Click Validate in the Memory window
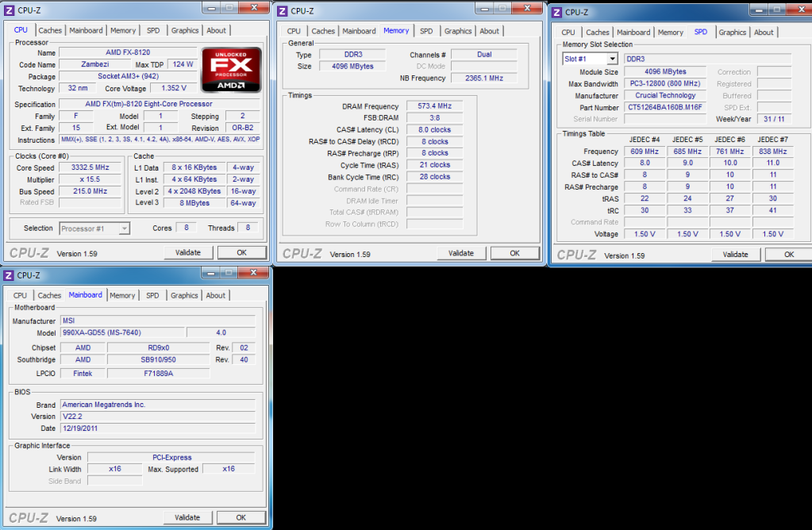 coord(461,253)
